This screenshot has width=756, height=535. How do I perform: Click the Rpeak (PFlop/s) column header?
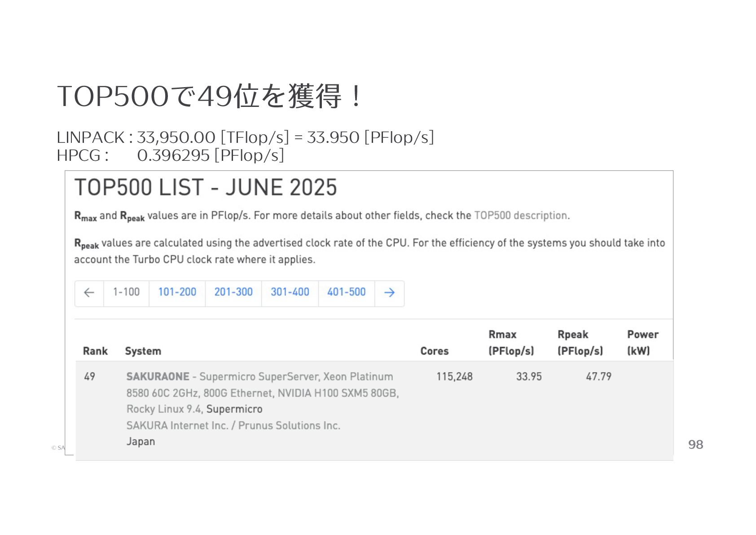pyautogui.click(x=580, y=343)
